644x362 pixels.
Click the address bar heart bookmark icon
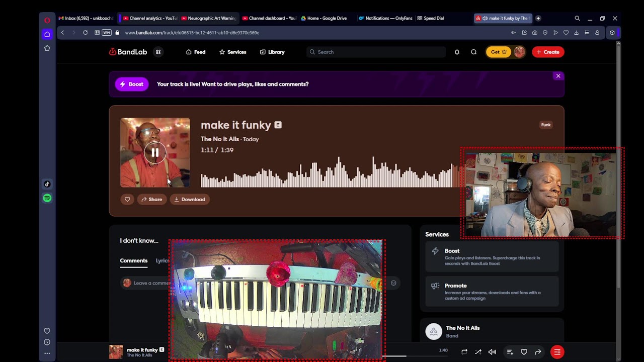click(x=566, y=33)
